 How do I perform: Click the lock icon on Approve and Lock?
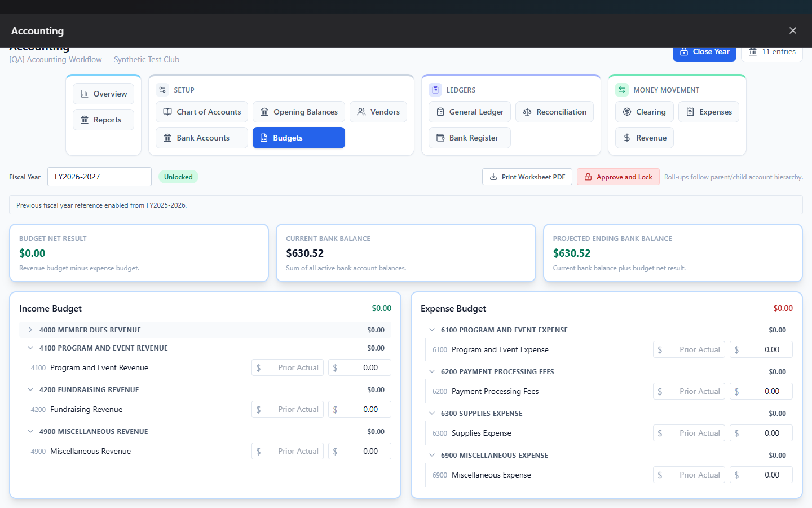tap(588, 177)
